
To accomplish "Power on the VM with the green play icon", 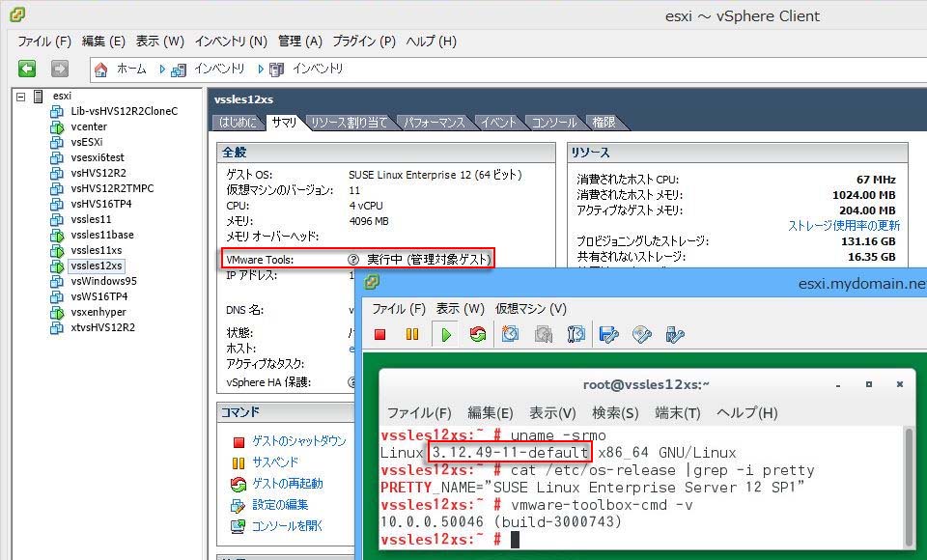I will 446,335.
